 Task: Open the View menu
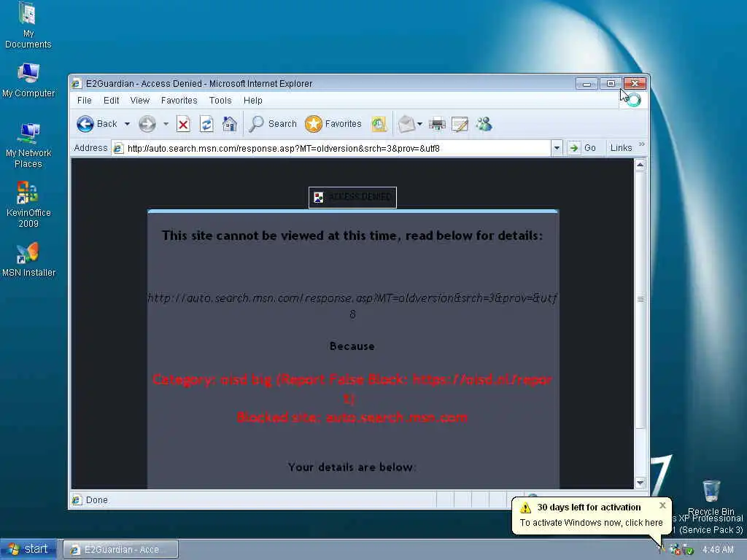pyautogui.click(x=140, y=101)
